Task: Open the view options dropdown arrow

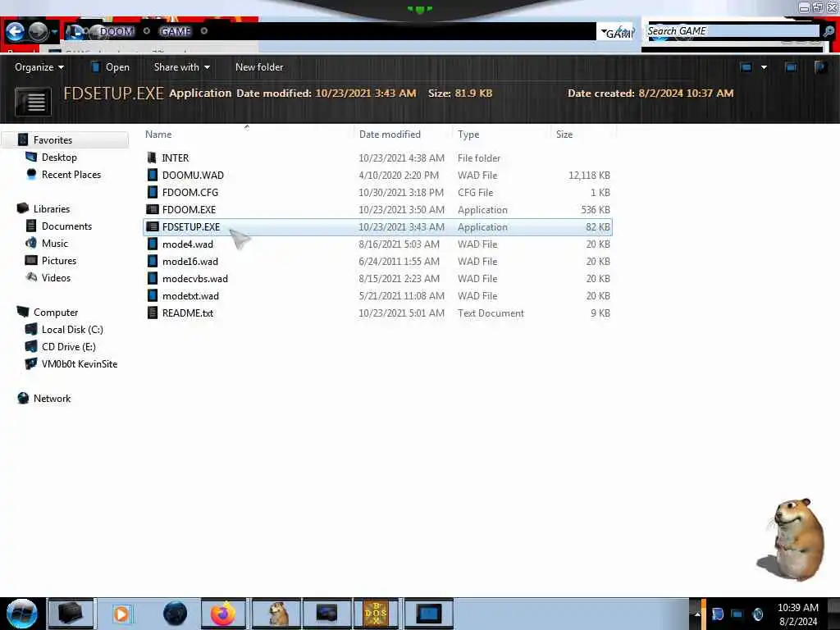Action: click(764, 67)
